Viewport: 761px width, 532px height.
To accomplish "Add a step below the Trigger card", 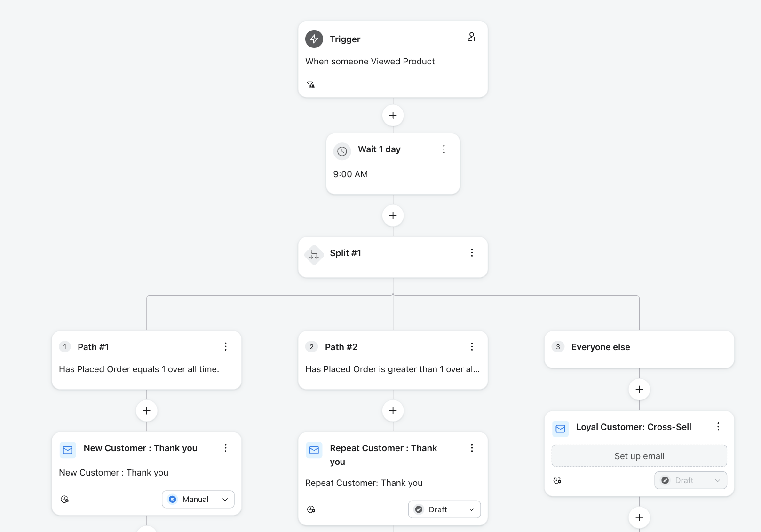I will (x=393, y=115).
